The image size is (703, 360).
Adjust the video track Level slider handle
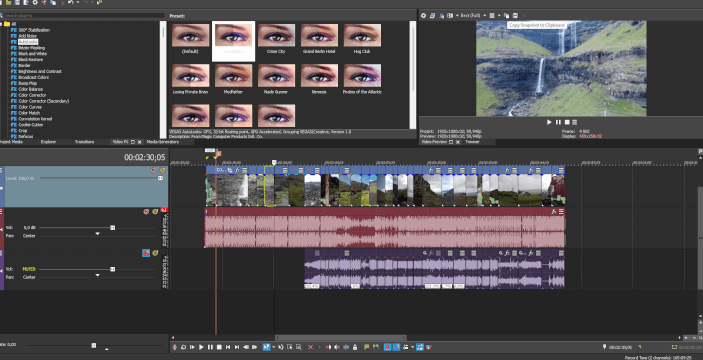[x=160, y=178]
